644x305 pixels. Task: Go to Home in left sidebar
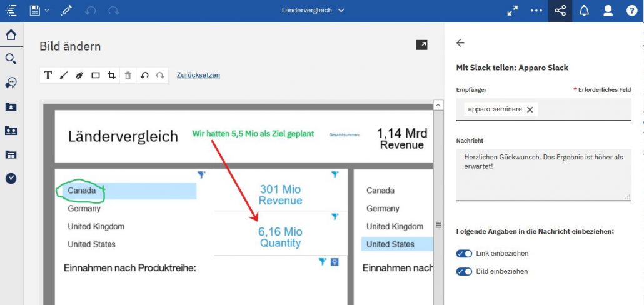click(11, 35)
